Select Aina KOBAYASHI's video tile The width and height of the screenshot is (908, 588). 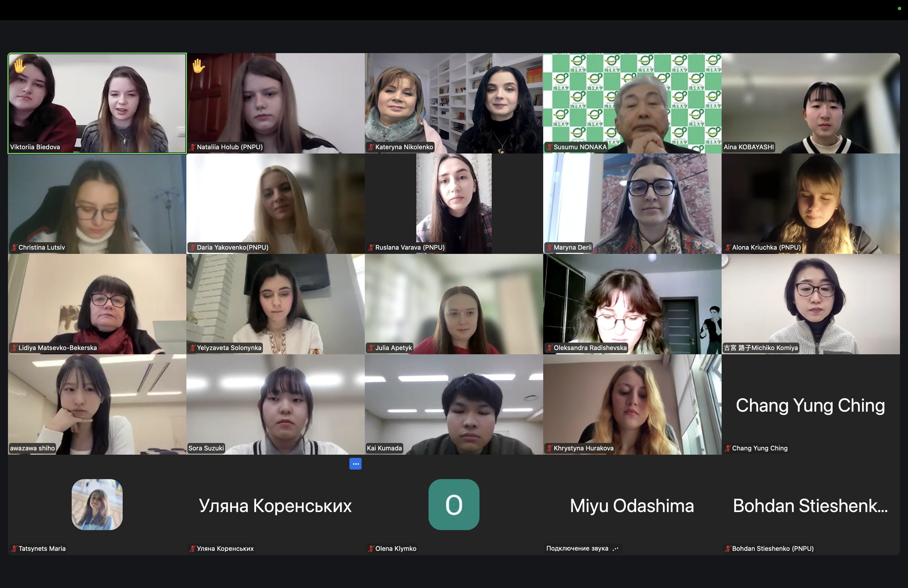click(811, 103)
